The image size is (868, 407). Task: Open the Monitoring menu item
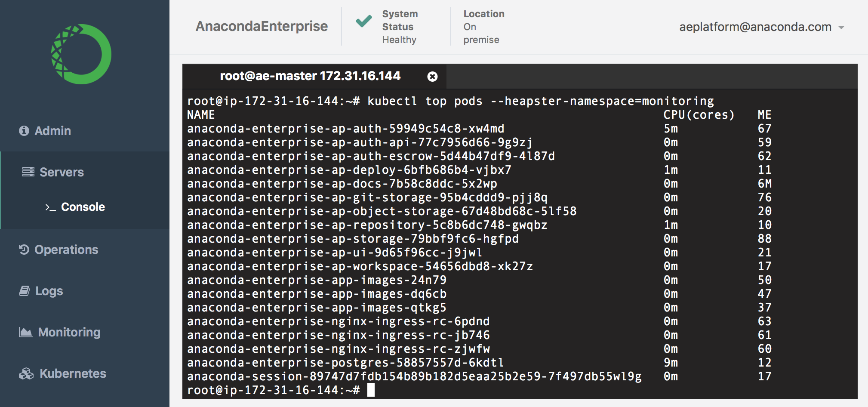[69, 332]
